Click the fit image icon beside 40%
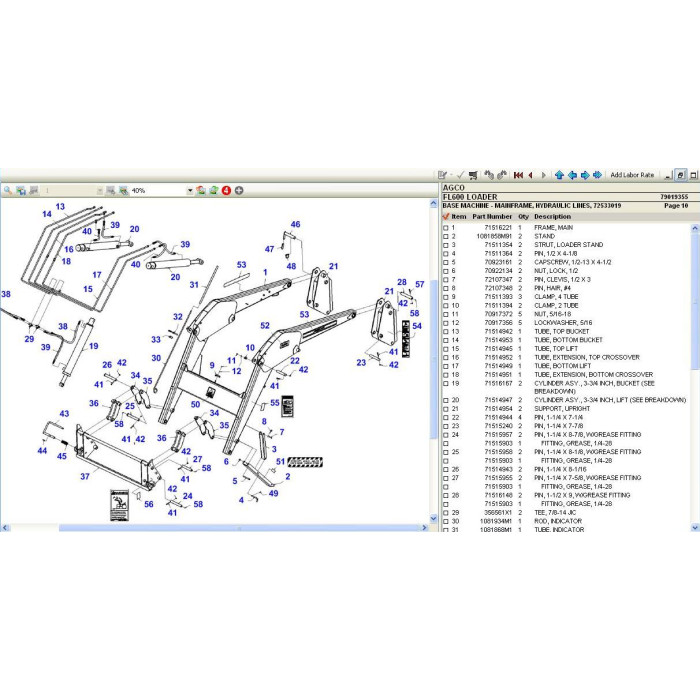Image resolution: width=700 pixels, height=700 pixels. (x=123, y=191)
